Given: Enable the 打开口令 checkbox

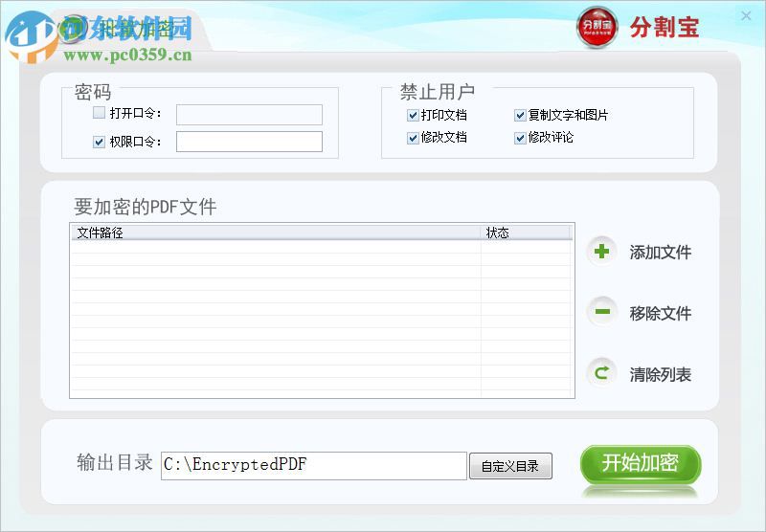Looking at the screenshot, I should tap(100, 113).
